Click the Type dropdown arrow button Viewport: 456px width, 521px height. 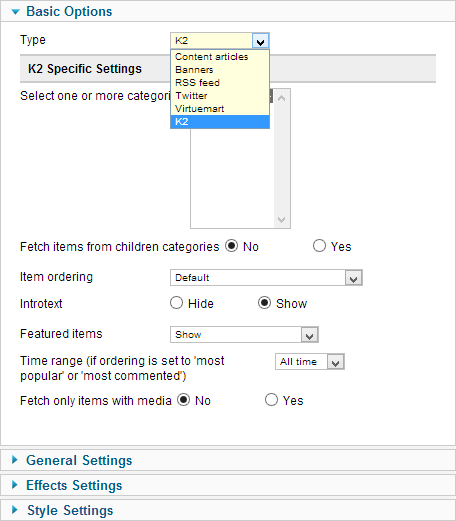click(260, 41)
